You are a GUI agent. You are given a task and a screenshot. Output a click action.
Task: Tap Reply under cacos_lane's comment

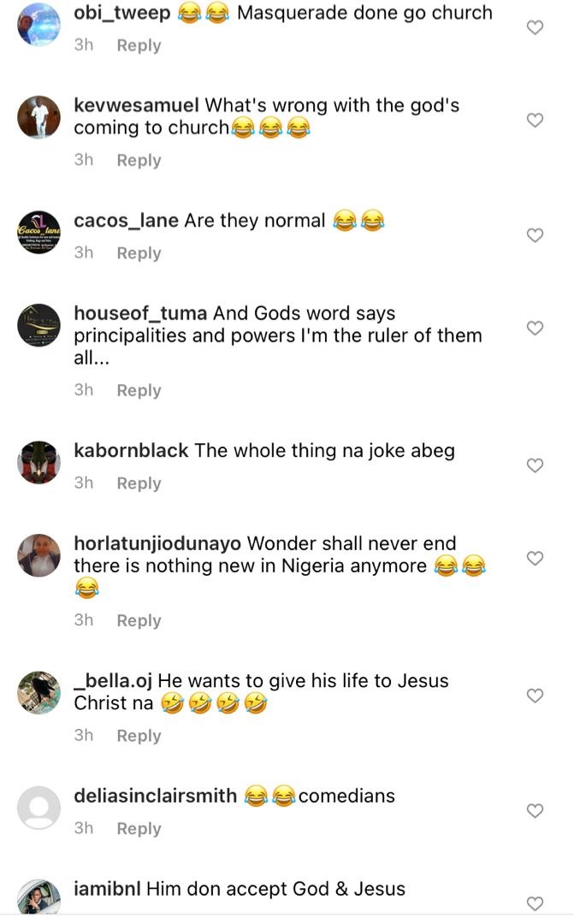click(x=139, y=253)
